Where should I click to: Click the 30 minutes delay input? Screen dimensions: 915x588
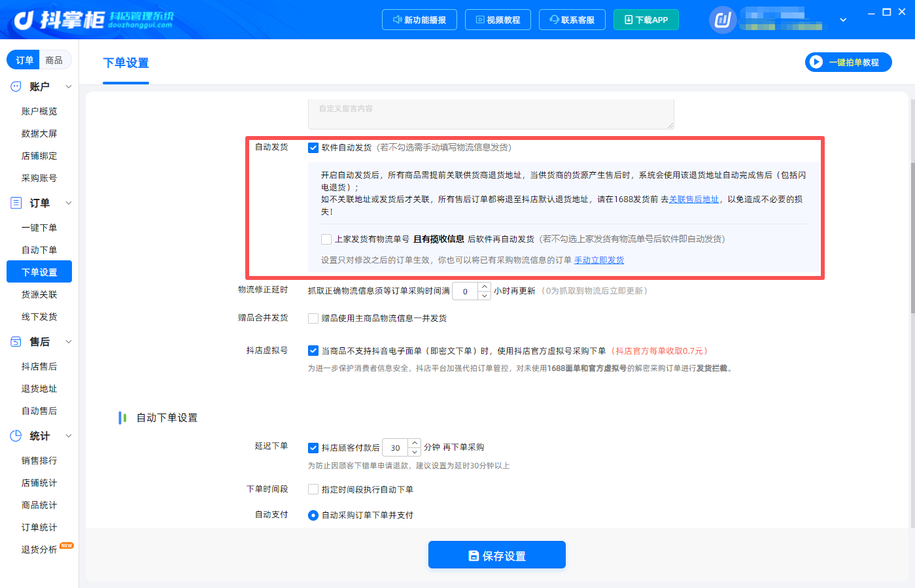(x=395, y=448)
